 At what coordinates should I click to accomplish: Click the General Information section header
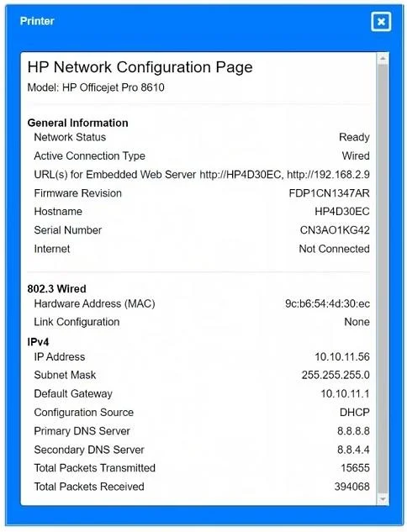(77, 123)
